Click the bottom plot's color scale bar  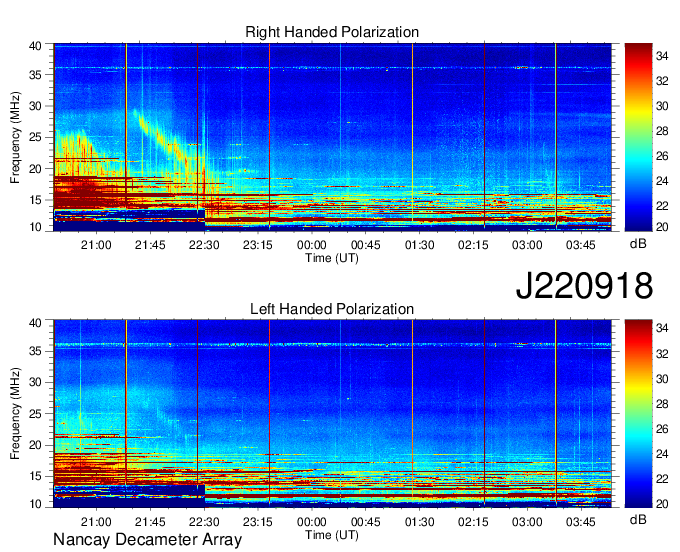[x=638, y=414]
